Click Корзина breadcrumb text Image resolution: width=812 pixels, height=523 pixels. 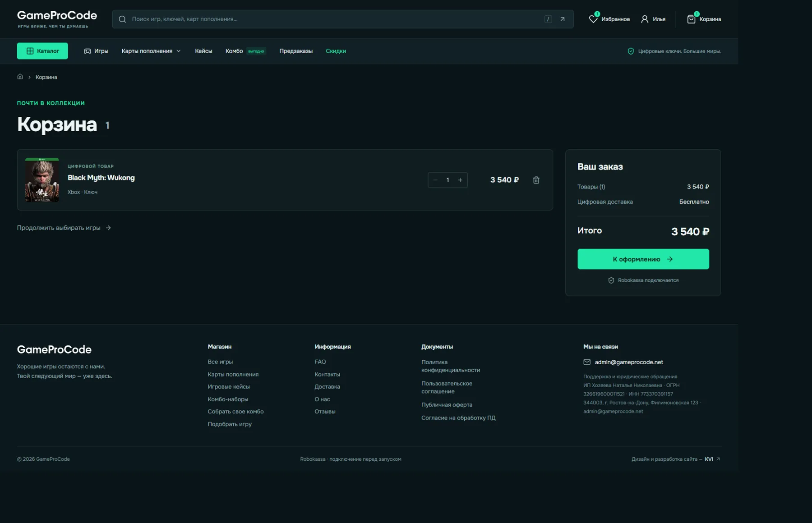[46, 77]
